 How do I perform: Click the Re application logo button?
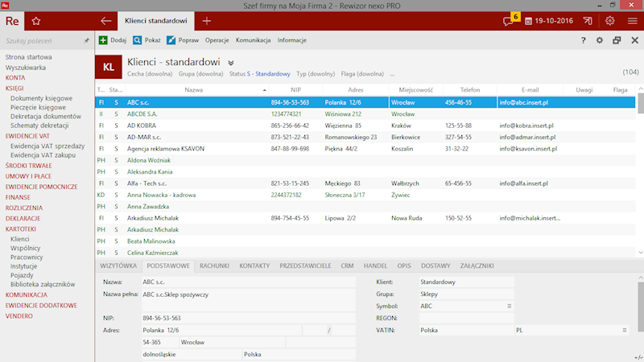[12, 21]
